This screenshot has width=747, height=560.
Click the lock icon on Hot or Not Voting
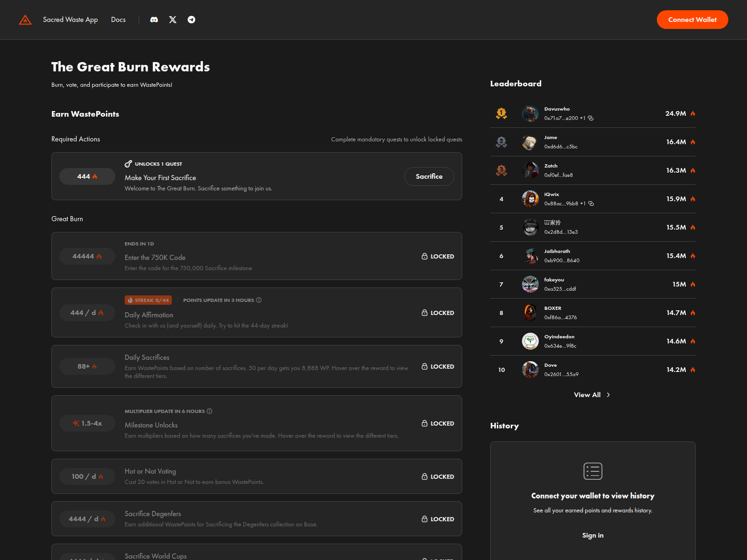(424, 476)
